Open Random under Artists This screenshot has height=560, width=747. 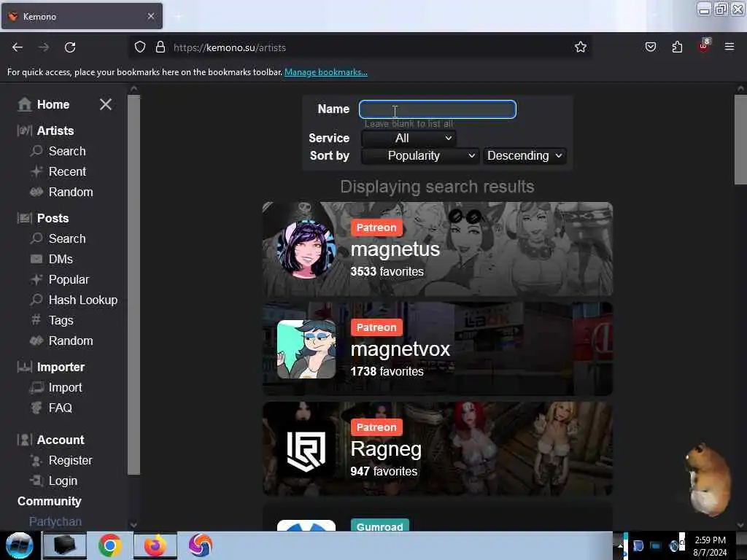pos(71,192)
